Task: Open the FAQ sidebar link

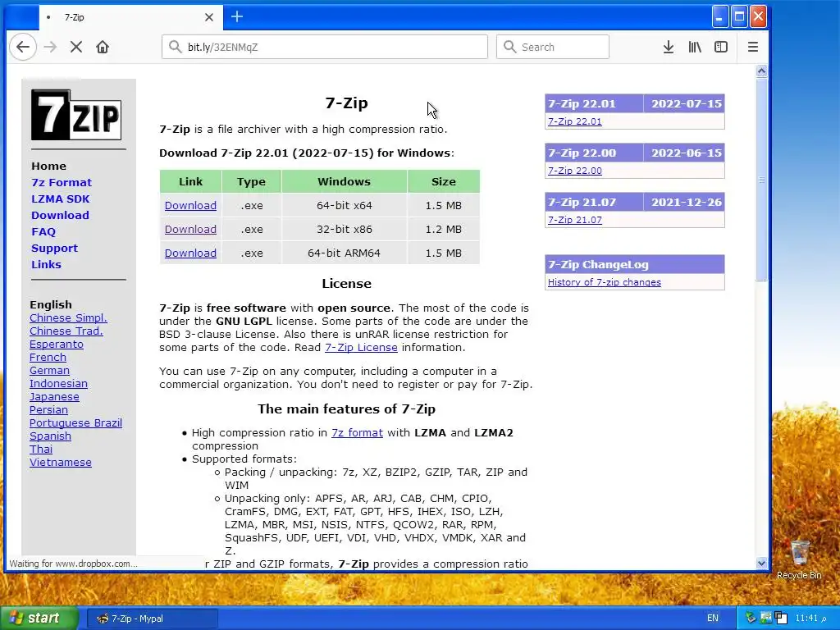Action: coord(43,232)
